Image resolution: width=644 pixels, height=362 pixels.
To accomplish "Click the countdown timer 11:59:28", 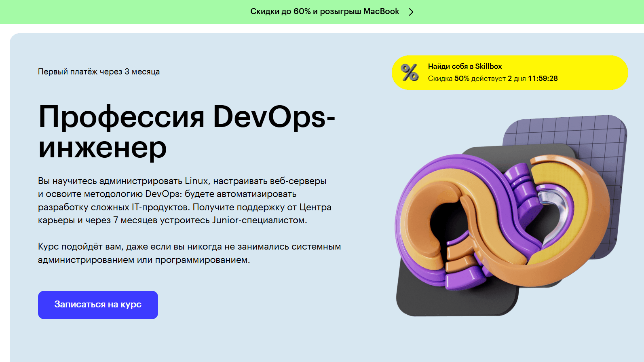I will (543, 78).
